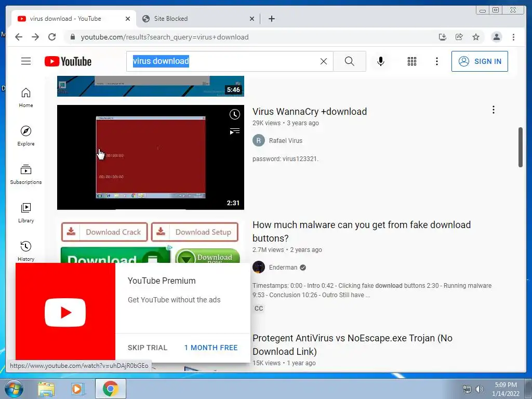Image resolution: width=532 pixels, height=399 pixels.
Task: Open Library in the sidebar
Action: (26, 212)
